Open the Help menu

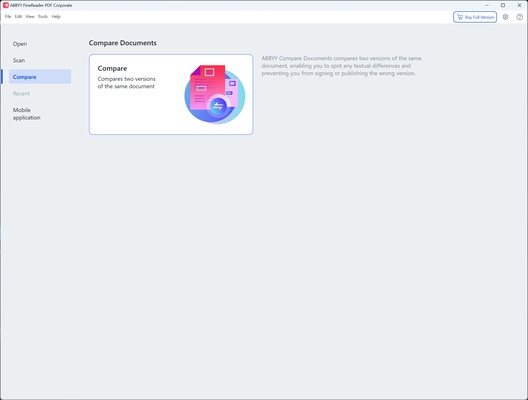pos(56,16)
